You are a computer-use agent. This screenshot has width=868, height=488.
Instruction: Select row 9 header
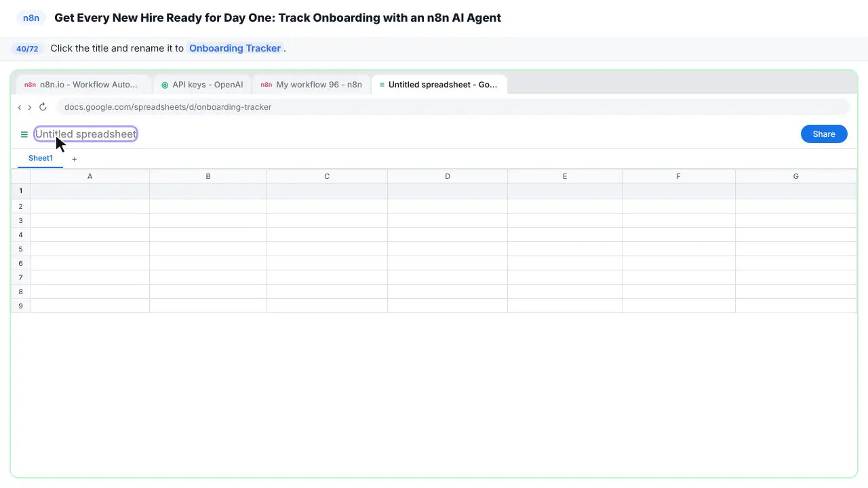(20, 306)
